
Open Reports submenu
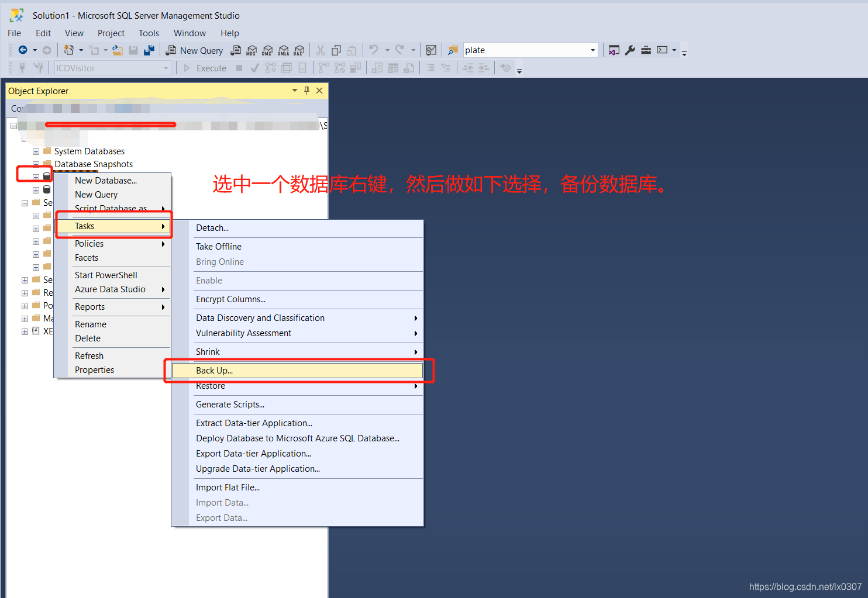point(112,307)
